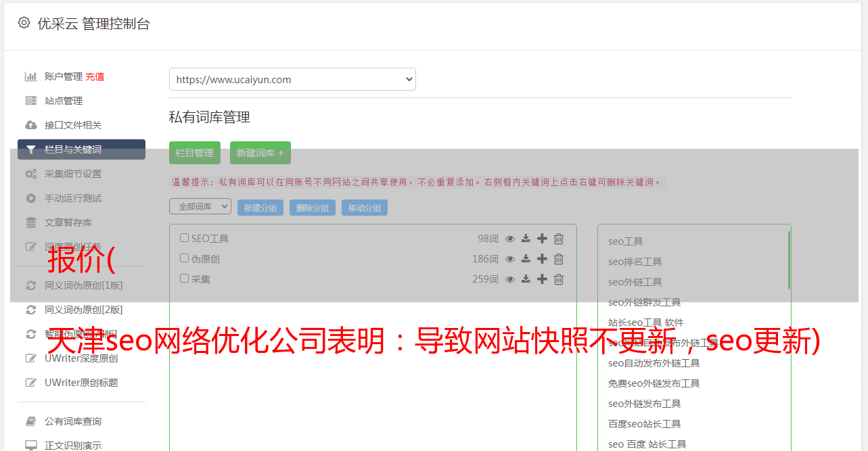Click the eye icon in SEO工具 row

(x=510, y=239)
